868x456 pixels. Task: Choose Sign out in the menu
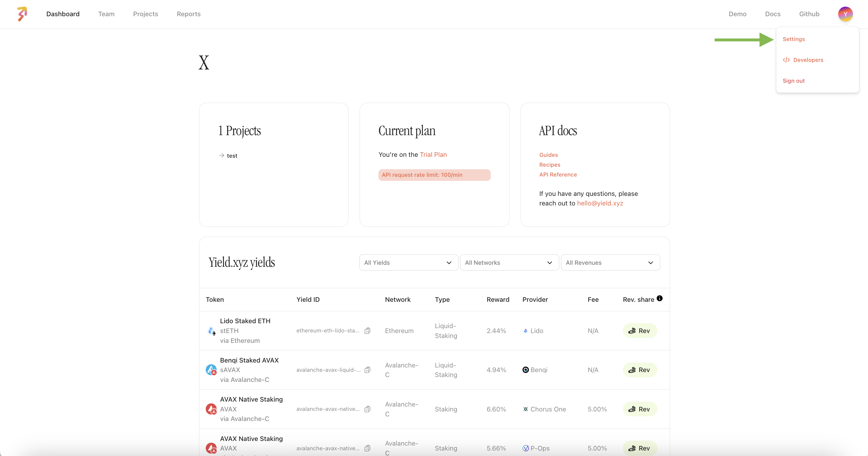tap(794, 81)
